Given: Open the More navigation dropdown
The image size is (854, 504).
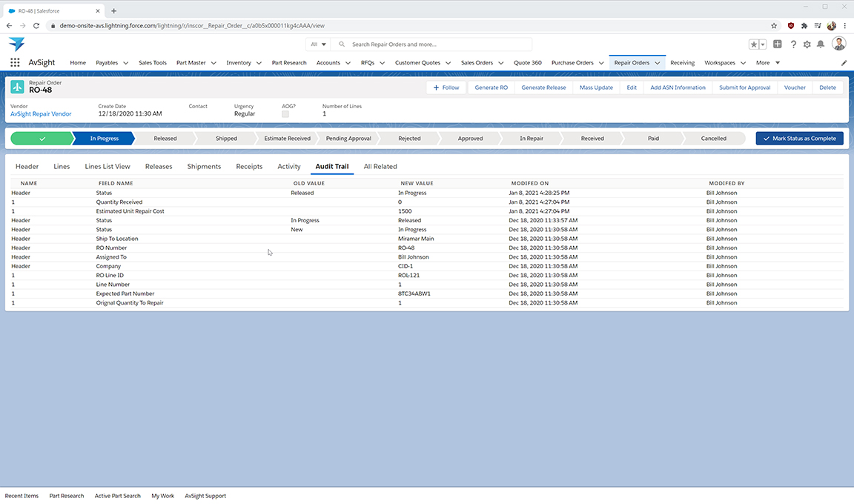Looking at the screenshot, I should (x=767, y=62).
